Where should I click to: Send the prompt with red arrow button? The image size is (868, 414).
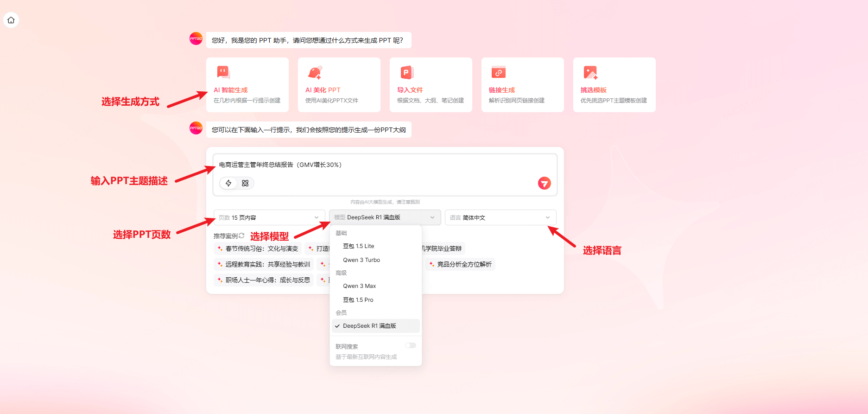545,183
